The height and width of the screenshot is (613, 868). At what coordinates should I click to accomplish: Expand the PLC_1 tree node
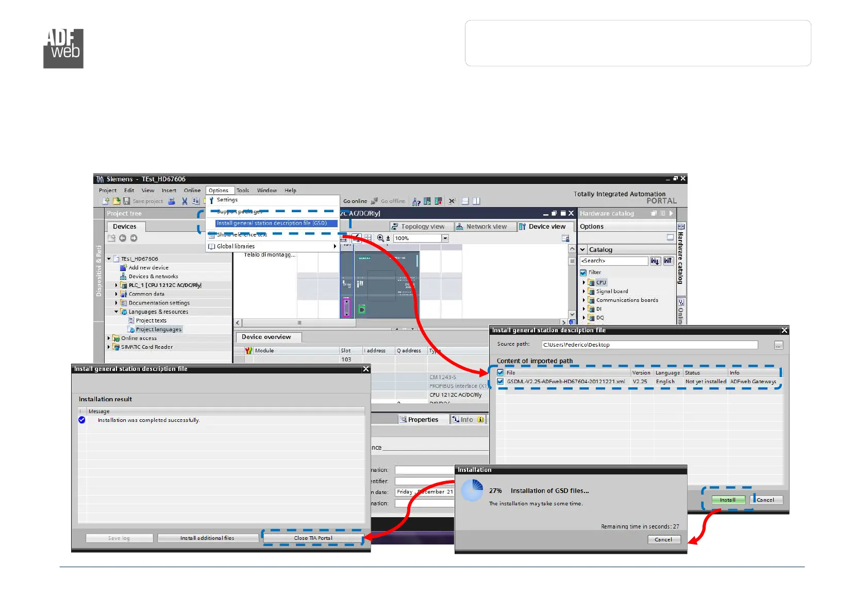click(x=116, y=285)
